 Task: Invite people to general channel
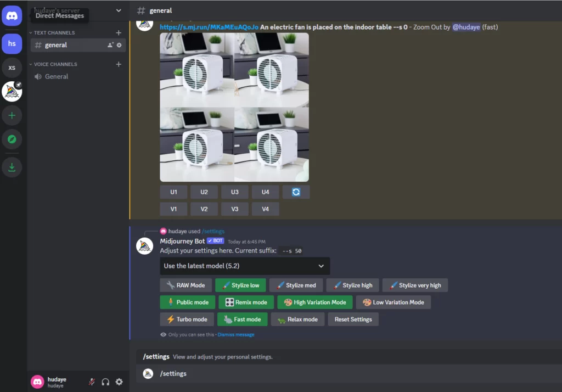pyautogui.click(x=110, y=45)
